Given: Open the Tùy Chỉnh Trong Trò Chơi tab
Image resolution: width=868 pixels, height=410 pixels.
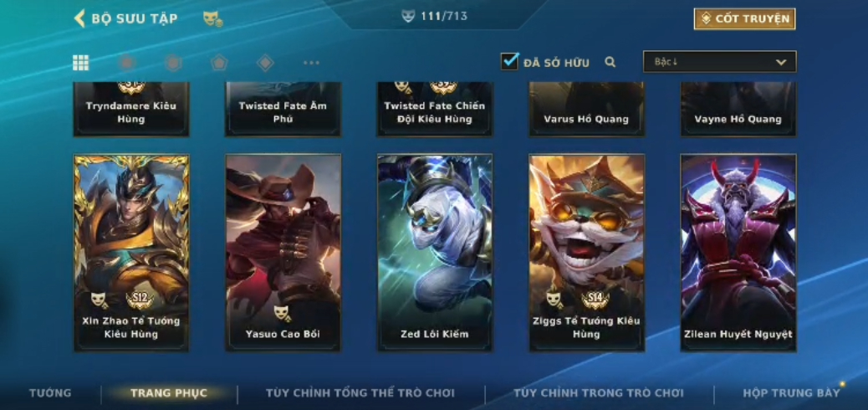Looking at the screenshot, I should tap(599, 392).
